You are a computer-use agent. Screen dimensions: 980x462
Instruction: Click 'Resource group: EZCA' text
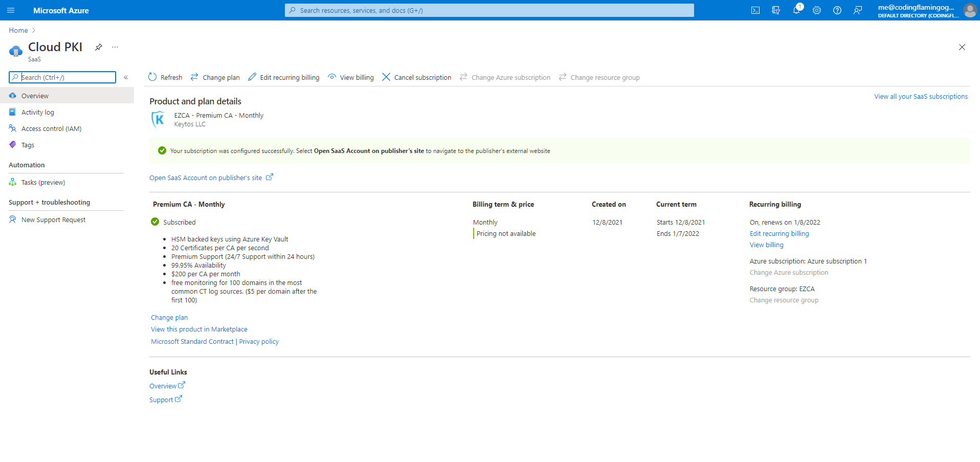782,289
